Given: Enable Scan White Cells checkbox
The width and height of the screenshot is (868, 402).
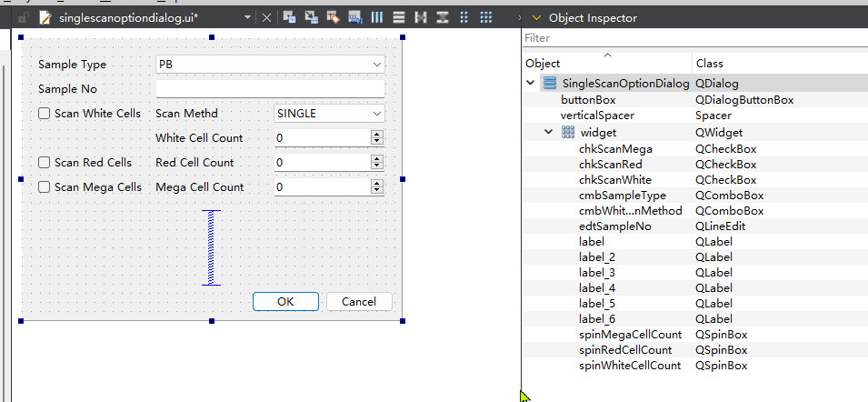Looking at the screenshot, I should tap(44, 114).
